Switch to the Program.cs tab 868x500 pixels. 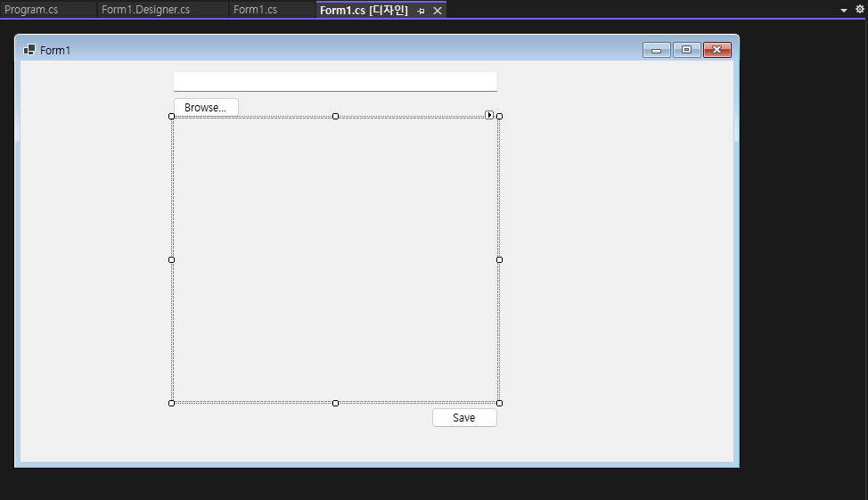point(31,10)
